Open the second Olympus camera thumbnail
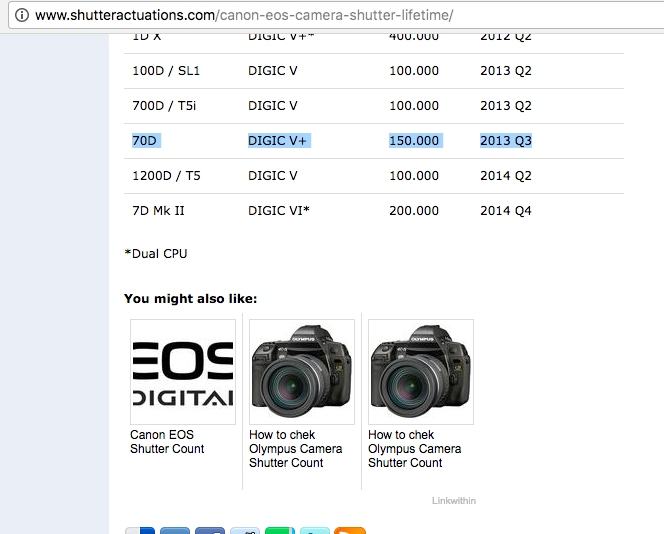 click(421, 372)
